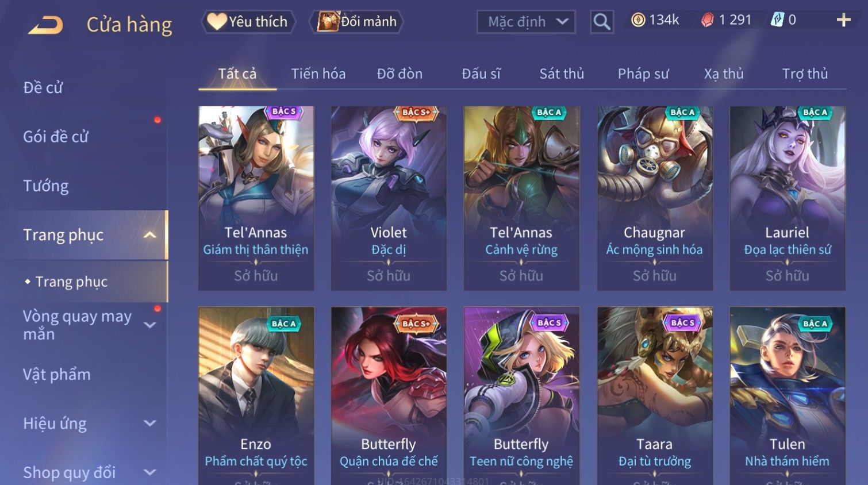Expand the Hiệu ứng sidebar section

point(149,424)
